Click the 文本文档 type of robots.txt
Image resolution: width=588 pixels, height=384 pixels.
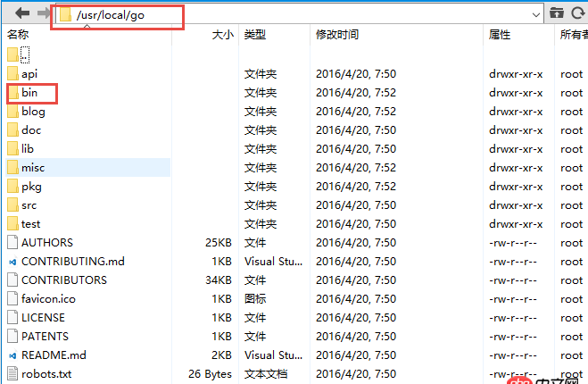[x=266, y=374]
